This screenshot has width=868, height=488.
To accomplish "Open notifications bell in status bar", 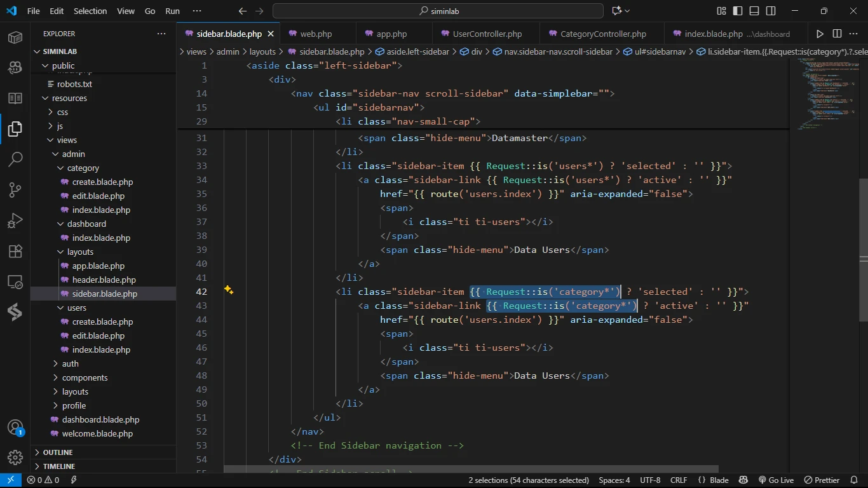I will 855,480.
